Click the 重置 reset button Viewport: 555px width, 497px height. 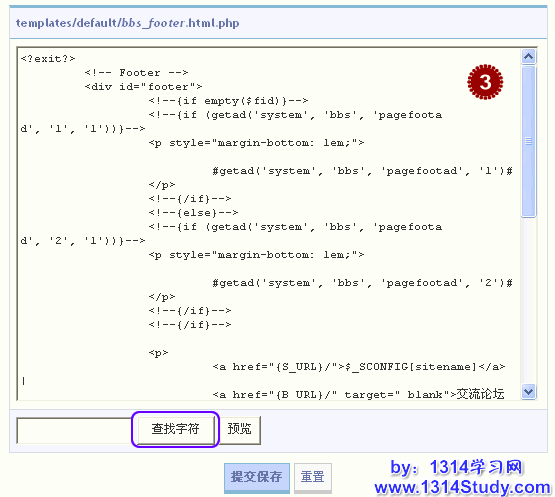point(313,477)
